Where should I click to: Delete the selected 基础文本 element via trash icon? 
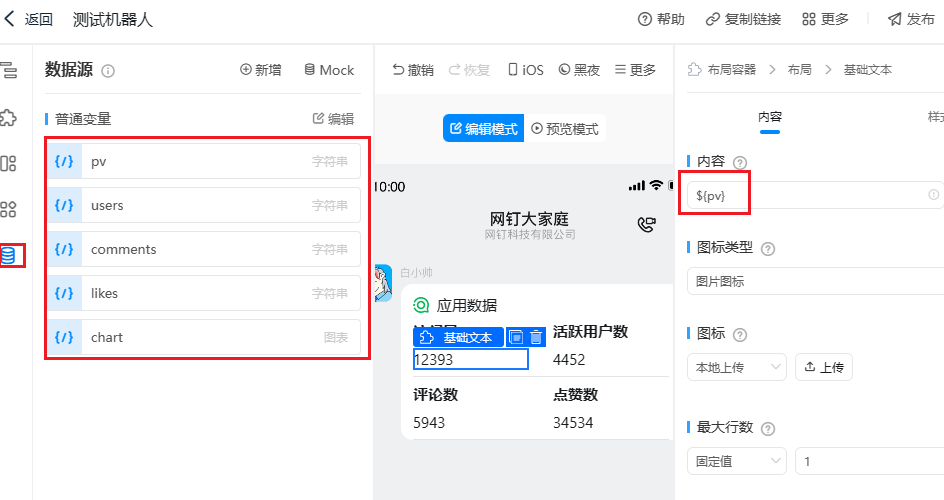[536, 338]
